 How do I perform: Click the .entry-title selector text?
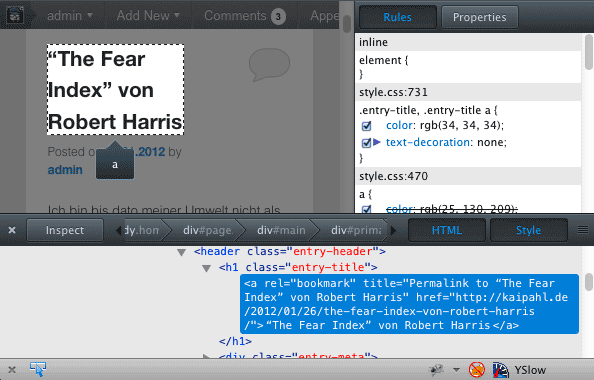pos(428,110)
